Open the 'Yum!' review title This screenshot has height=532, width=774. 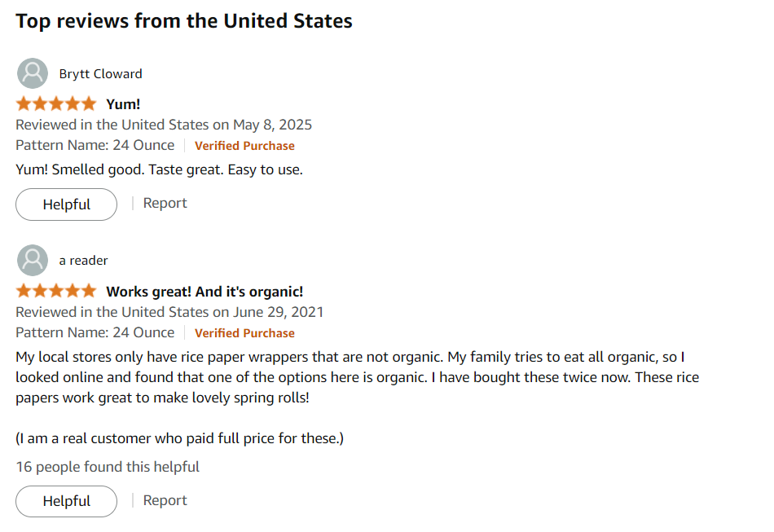(x=123, y=104)
